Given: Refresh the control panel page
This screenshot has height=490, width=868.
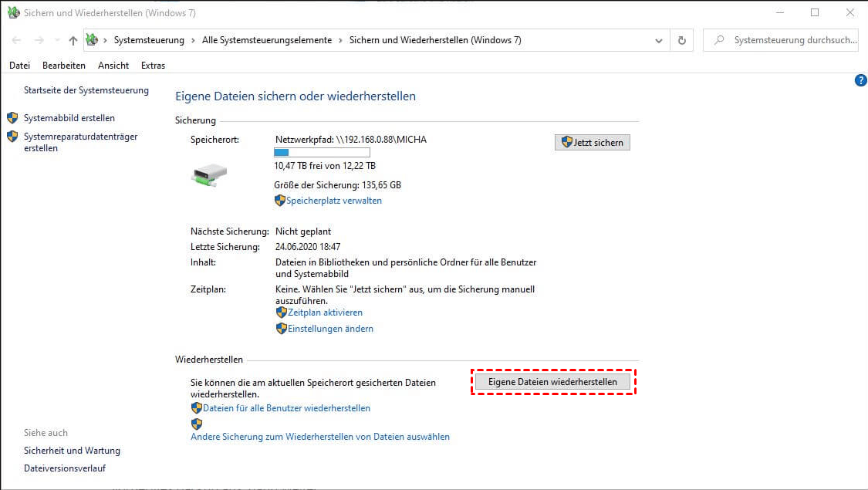Looking at the screenshot, I should point(682,40).
